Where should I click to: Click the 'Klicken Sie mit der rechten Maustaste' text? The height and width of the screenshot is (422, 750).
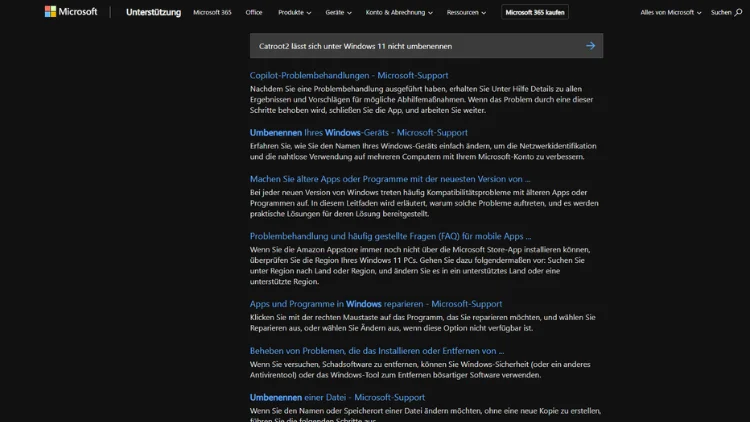tap(422, 322)
